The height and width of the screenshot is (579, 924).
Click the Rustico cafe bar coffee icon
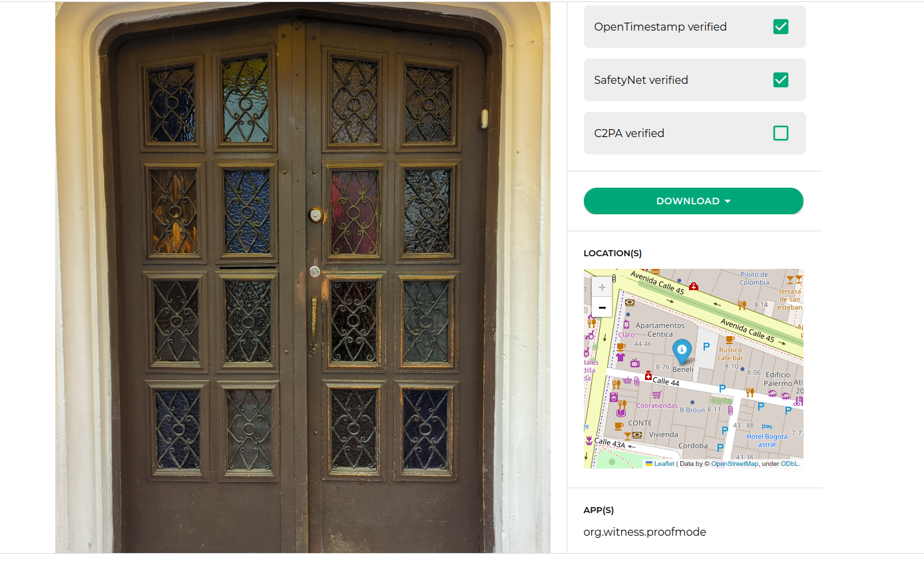point(730,340)
